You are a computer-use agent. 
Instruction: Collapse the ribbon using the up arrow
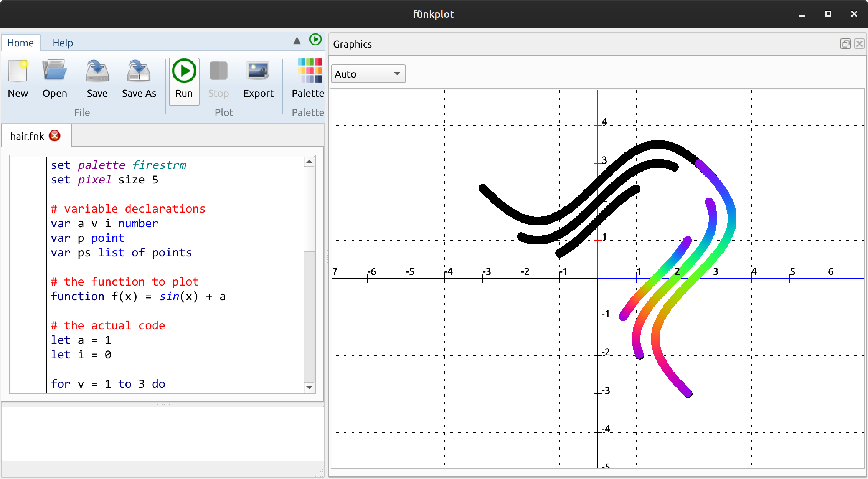(297, 41)
